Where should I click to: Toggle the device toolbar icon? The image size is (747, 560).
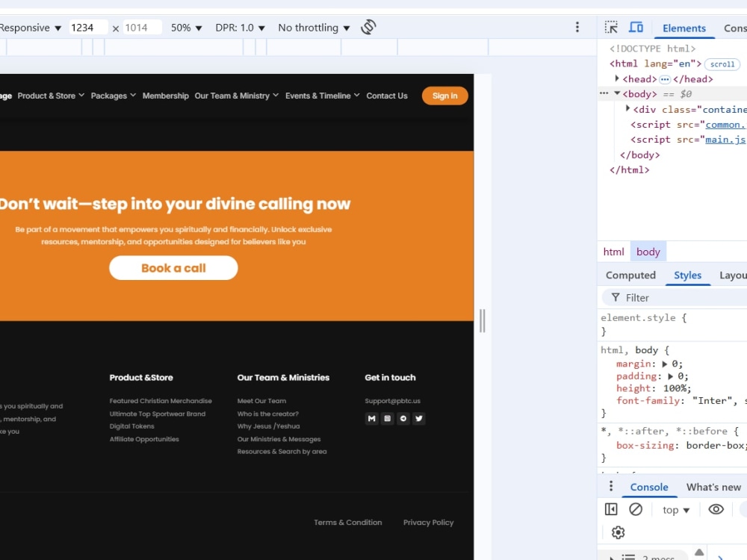[636, 27]
